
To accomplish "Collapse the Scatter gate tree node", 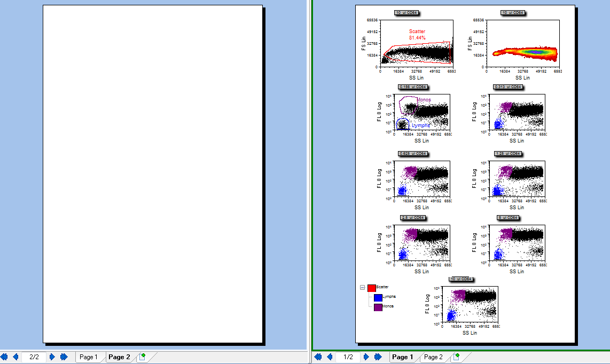I will tap(363, 287).
